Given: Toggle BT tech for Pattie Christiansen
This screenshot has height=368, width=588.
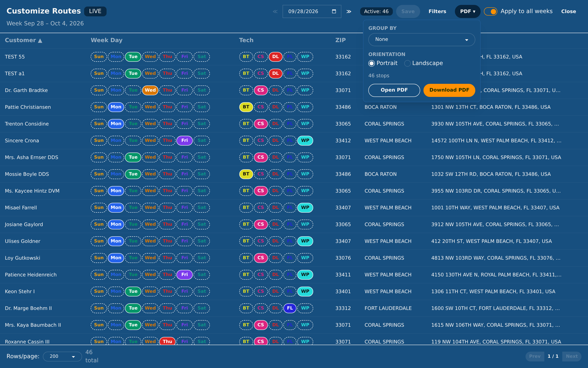Looking at the screenshot, I should click(x=246, y=107).
